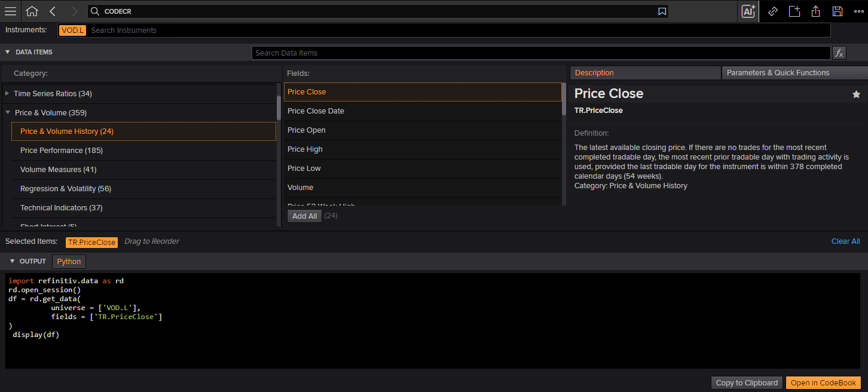
Task: Click Clear All selected items link
Action: [x=845, y=241]
